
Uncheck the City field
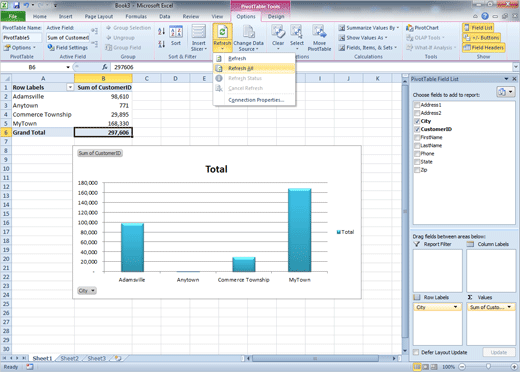[x=417, y=121]
